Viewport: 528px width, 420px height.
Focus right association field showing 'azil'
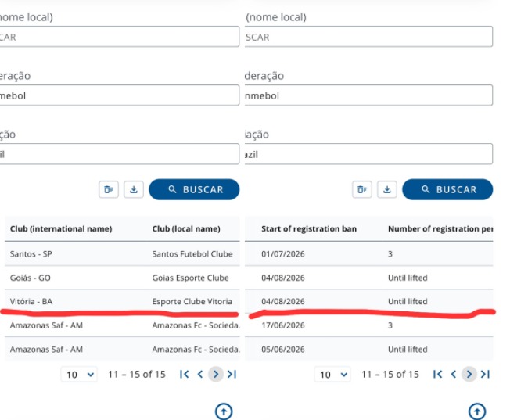(368, 154)
